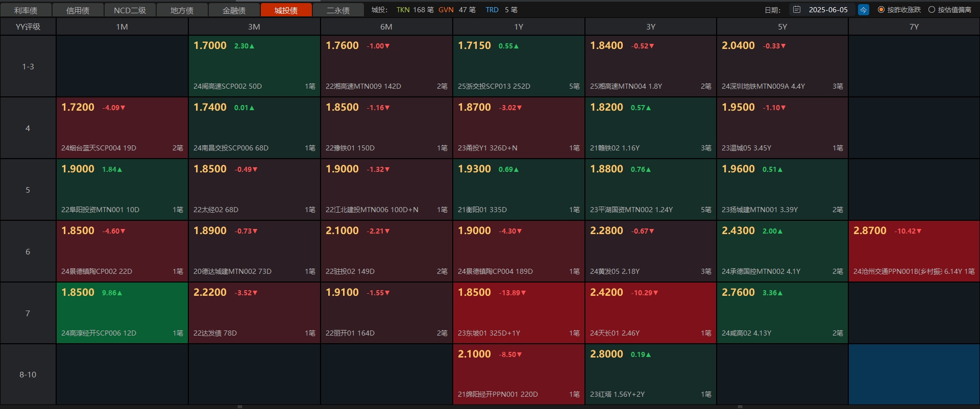
Task: Open 22太经02 68D cell
Action: click(x=254, y=190)
